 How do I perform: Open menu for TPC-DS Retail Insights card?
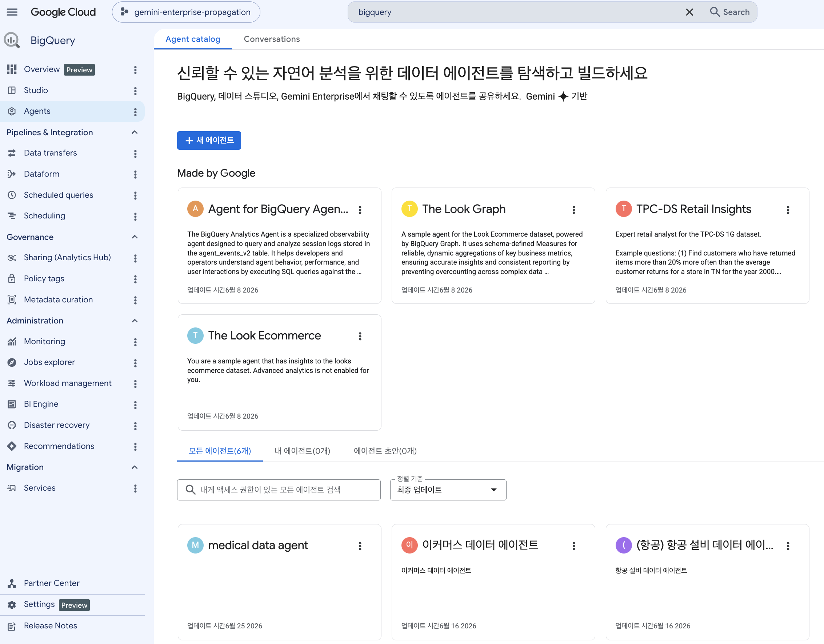point(788,210)
